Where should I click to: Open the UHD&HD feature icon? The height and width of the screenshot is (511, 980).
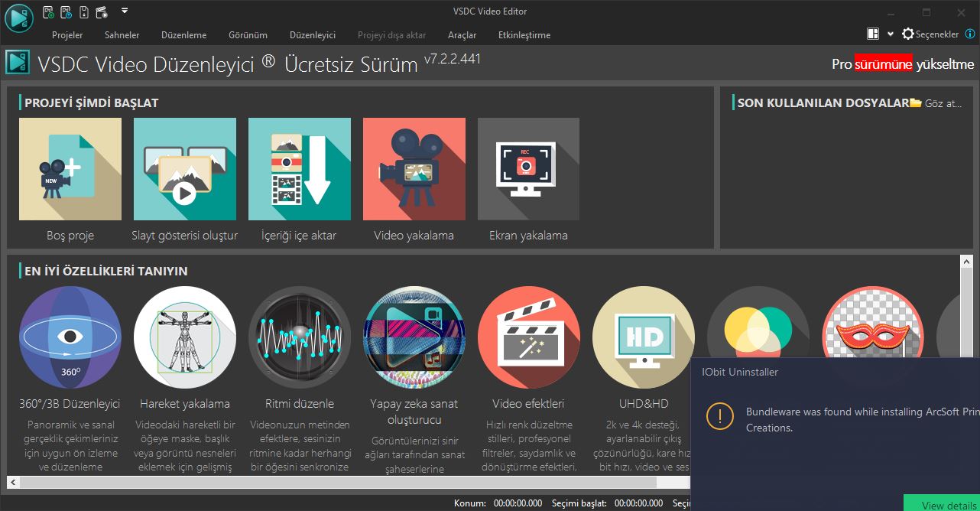(644, 337)
